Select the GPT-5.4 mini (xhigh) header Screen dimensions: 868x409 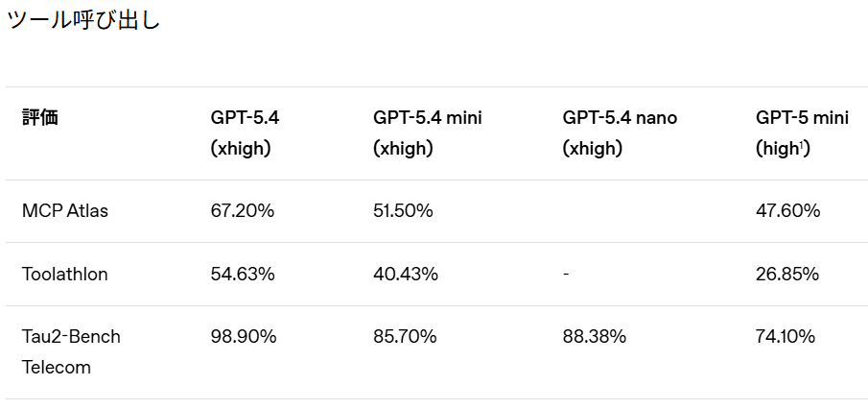[x=427, y=133]
